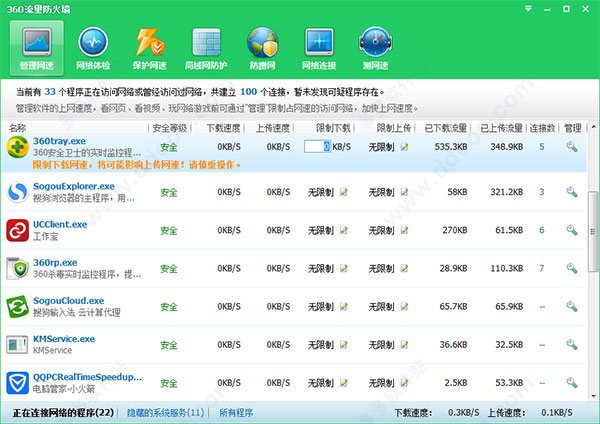This screenshot has height=424, width=600.
Task: Click the KMService.exe name link
Action: click(x=64, y=339)
